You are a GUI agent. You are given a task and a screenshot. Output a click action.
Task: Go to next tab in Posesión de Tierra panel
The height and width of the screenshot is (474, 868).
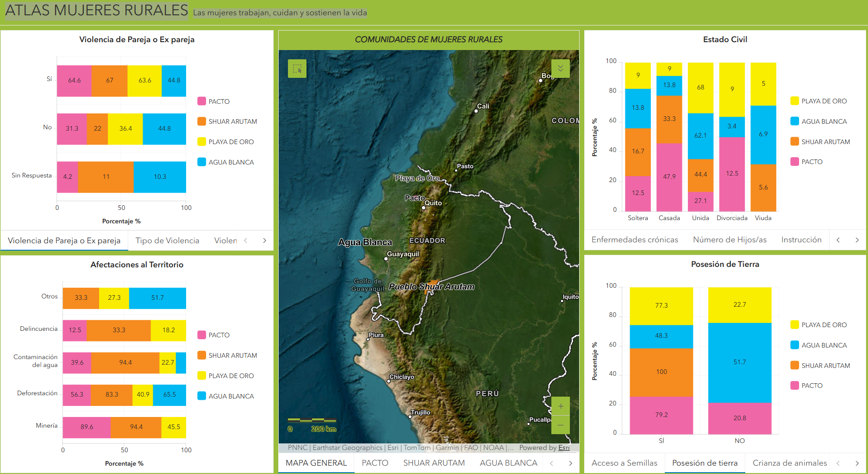[857, 463]
